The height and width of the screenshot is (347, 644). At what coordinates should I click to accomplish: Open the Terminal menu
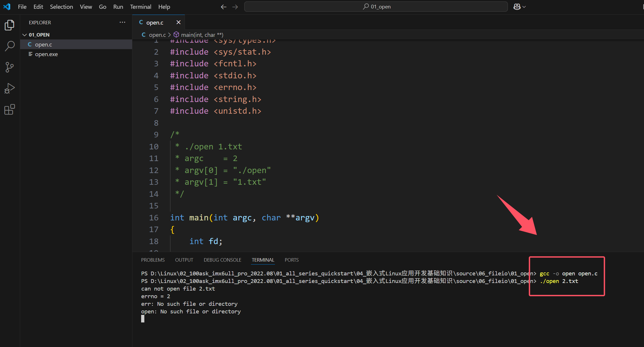(141, 7)
